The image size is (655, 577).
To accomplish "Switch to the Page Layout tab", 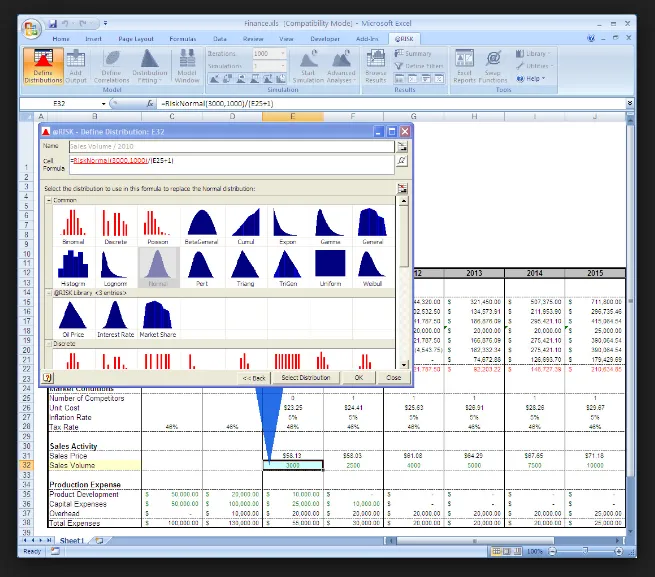I will (136, 39).
